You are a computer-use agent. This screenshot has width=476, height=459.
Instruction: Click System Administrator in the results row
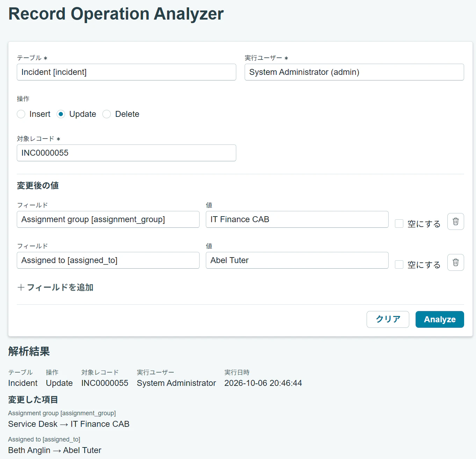(176, 383)
